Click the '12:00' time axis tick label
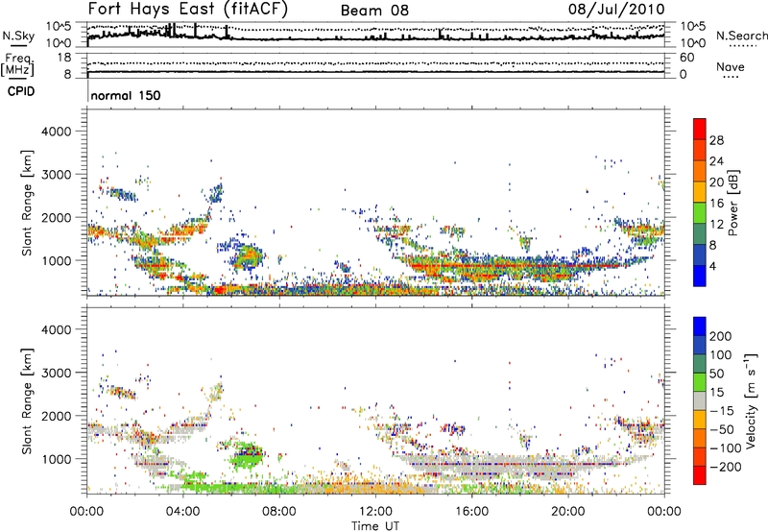768x532 pixels. (x=375, y=512)
